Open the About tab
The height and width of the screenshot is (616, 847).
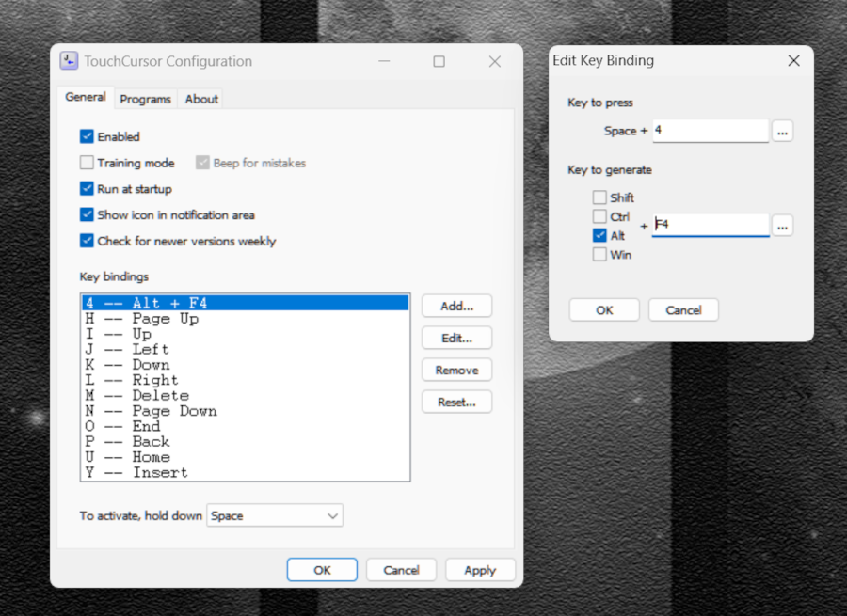coord(201,100)
